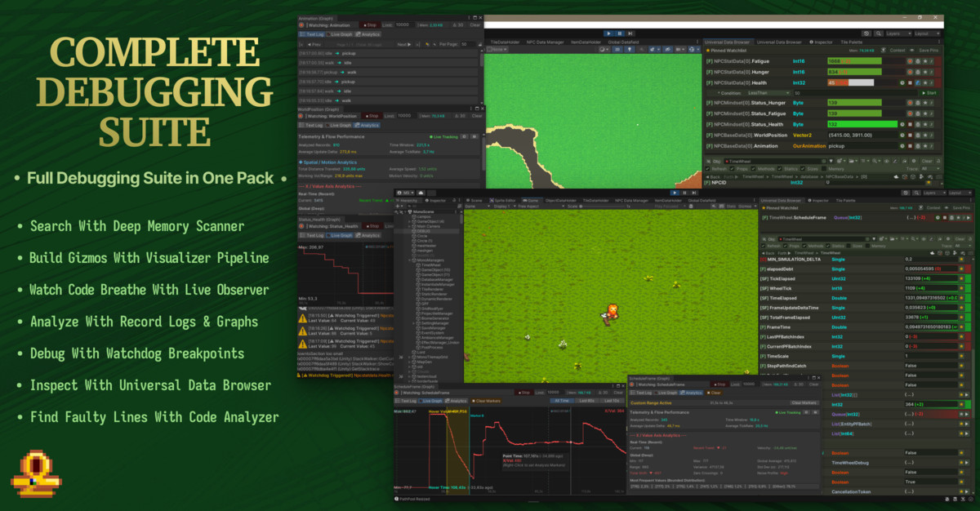Click the Save Pins button
Viewport: 980px width, 511px height.
929,51
